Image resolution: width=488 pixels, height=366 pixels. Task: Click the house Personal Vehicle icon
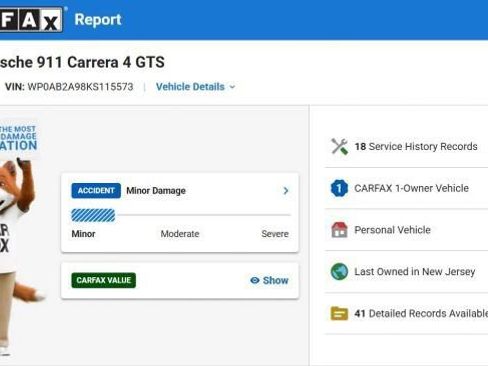click(x=339, y=230)
